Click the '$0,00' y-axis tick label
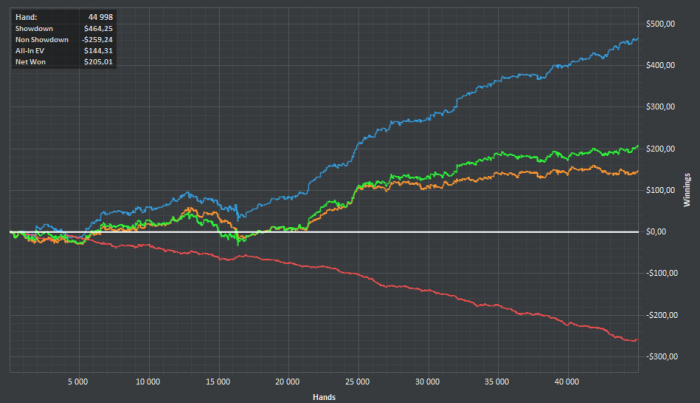This screenshot has width=700, height=403. (x=656, y=232)
